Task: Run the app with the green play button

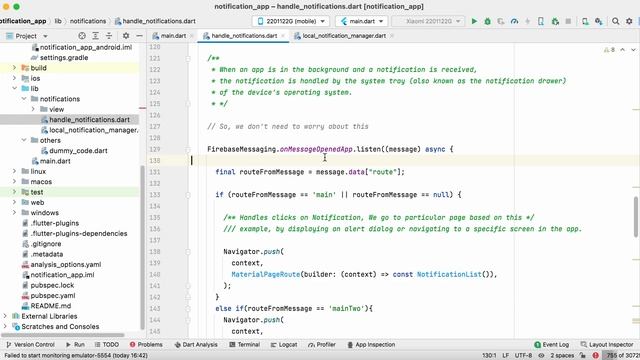Action: [474, 21]
